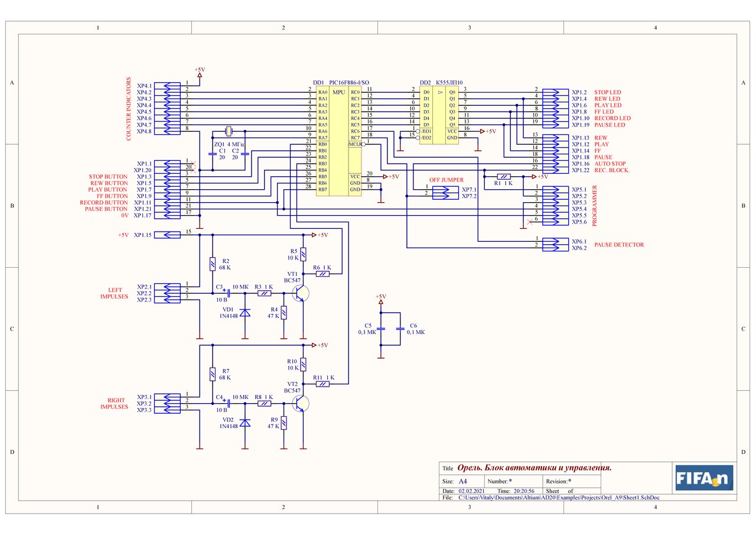Select the 'MPU' text inside DD1

click(x=338, y=92)
